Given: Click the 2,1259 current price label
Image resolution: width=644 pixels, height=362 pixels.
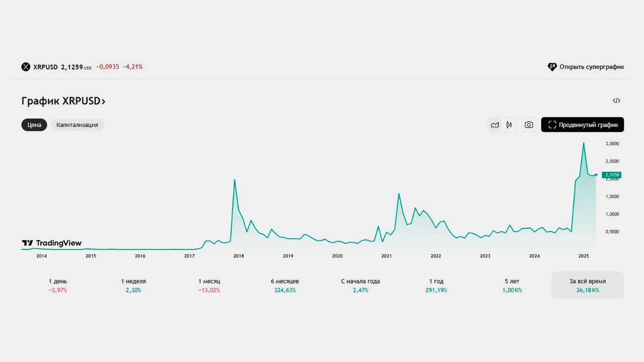Looking at the screenshot, I should [611, 175].
